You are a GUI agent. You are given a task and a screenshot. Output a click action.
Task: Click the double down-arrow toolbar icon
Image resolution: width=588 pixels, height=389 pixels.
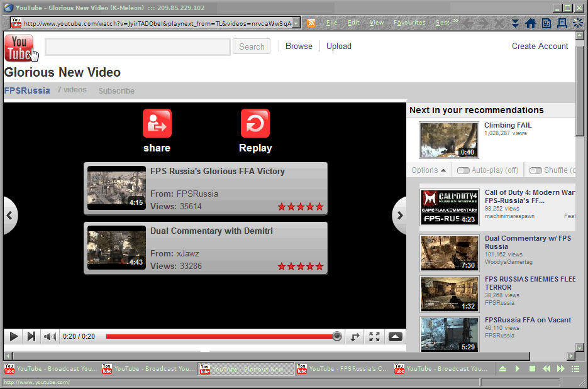coord(515,23)
